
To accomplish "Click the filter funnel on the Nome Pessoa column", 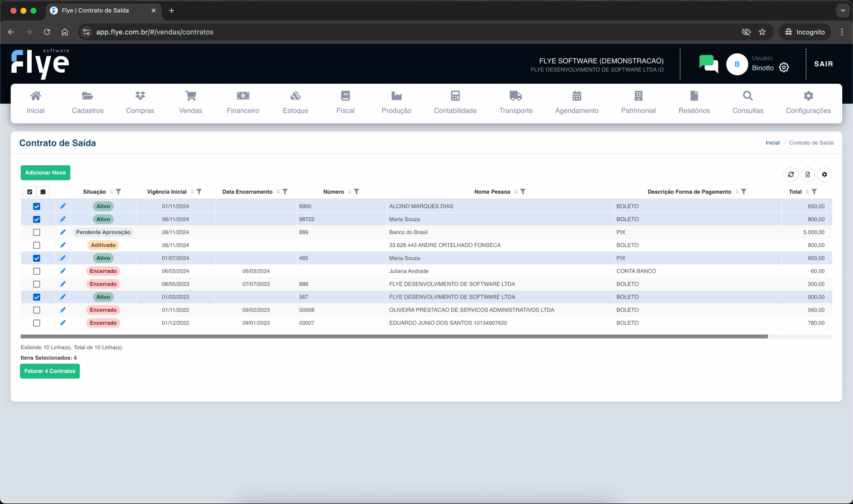I will (523, 192).
